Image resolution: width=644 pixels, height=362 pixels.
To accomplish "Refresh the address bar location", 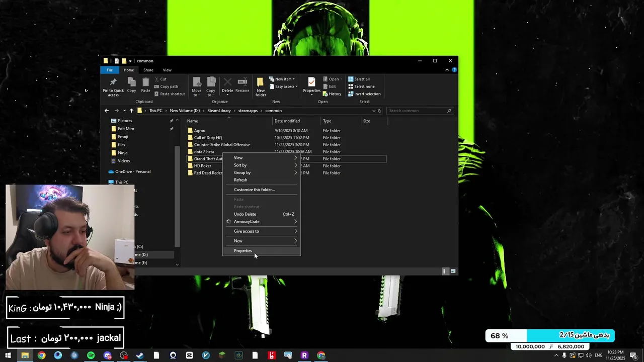I will [380, 111].
